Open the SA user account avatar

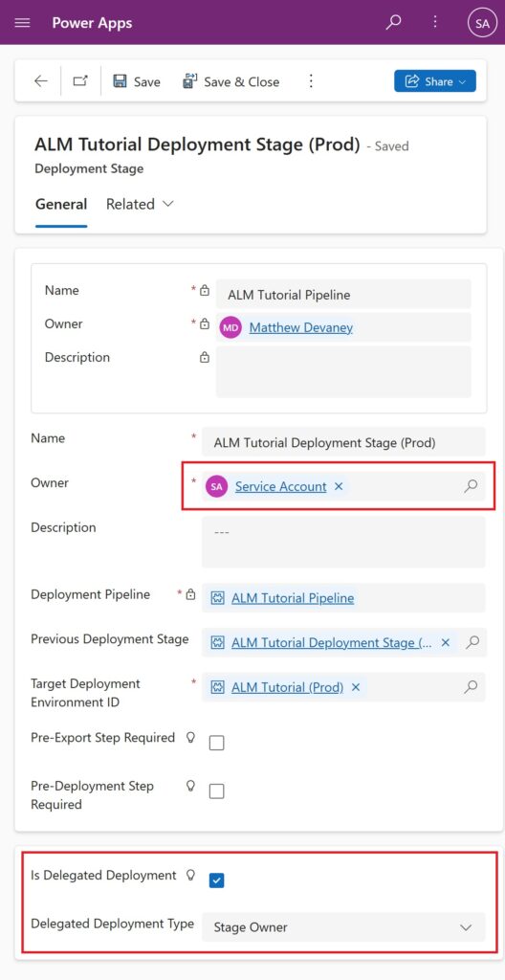pyautogui.click(x=482, y=23)
